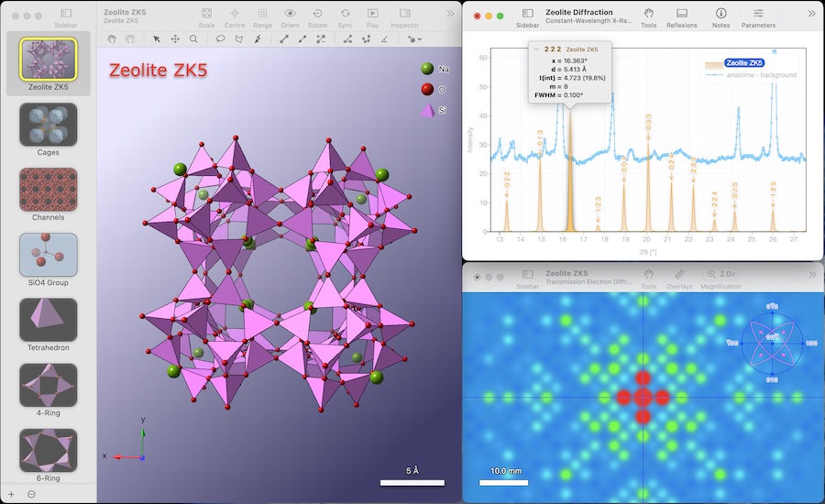This screenshot has height=504, width=825.
Task: Select the lasso selection tool
Action: [x=220, y=38]
